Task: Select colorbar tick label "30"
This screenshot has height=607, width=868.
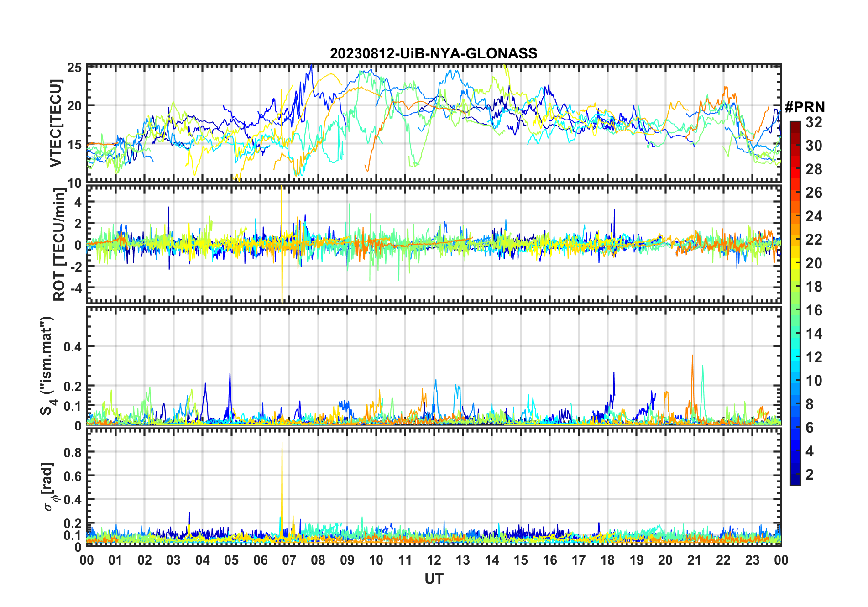Action: tap(814, 146)
